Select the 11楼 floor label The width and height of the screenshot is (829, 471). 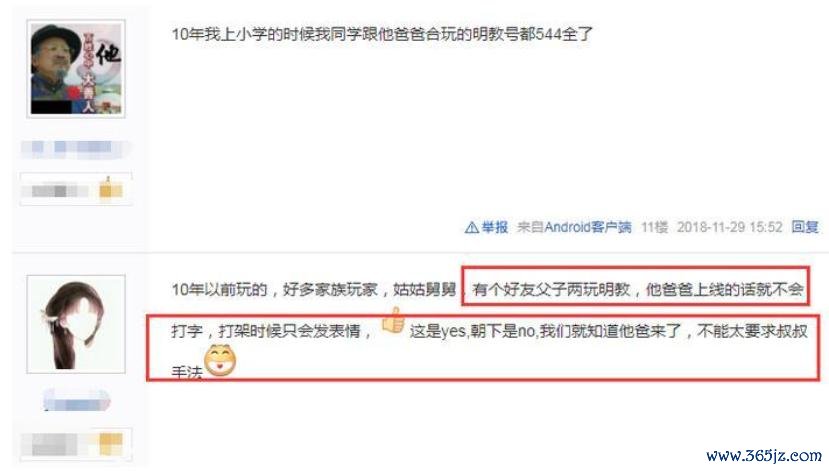click(x=655, y=227)
